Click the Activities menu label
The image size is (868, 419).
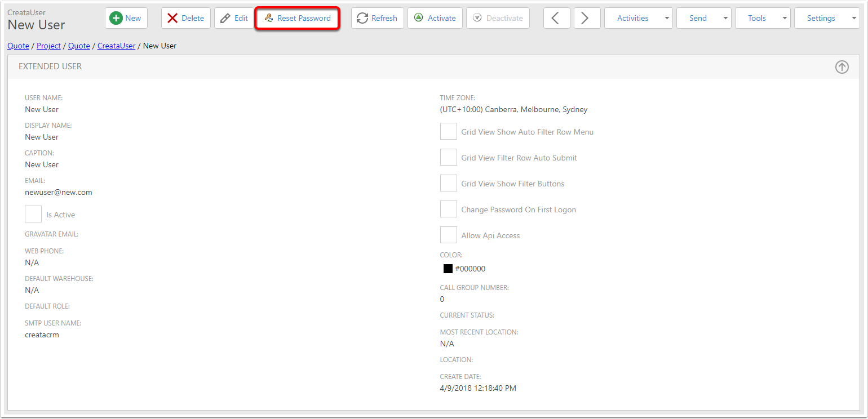[633, 18]
